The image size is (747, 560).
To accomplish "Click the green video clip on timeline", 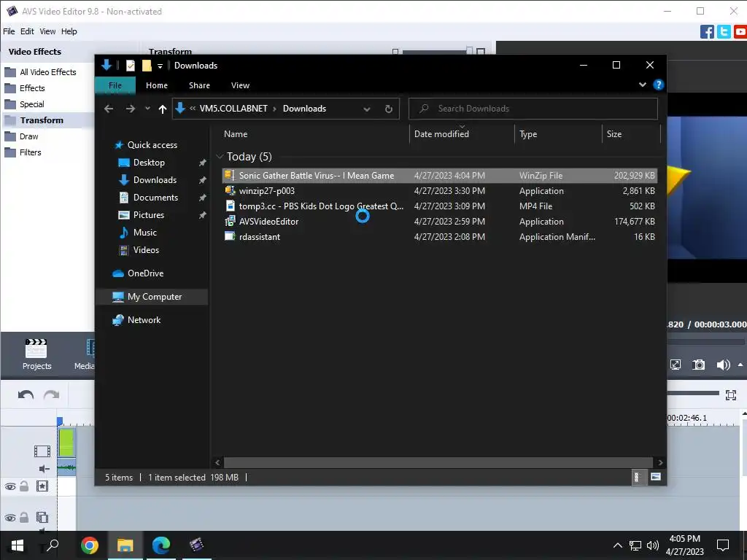I will click(x=66, y=443).
